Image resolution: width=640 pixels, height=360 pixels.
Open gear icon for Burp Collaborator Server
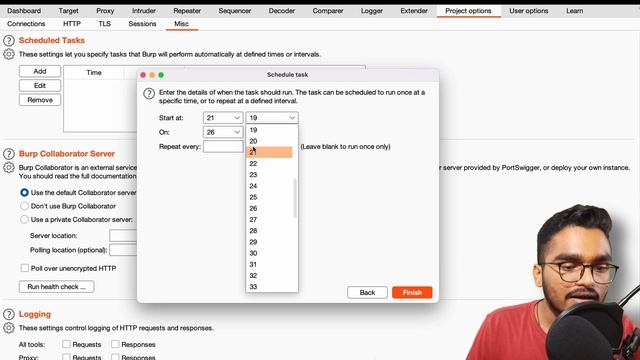point(9,168)
